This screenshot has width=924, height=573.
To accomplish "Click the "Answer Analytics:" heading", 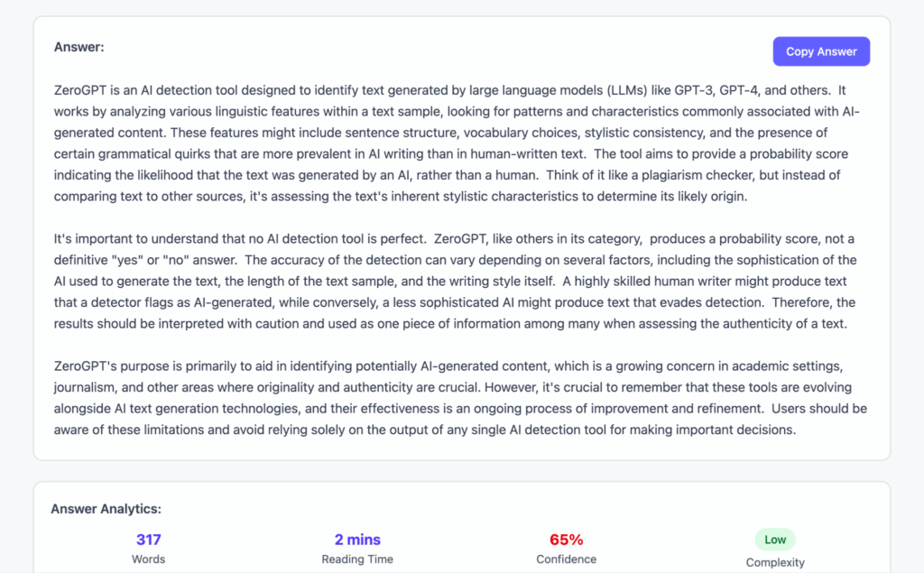I will (x=106, y=509).
